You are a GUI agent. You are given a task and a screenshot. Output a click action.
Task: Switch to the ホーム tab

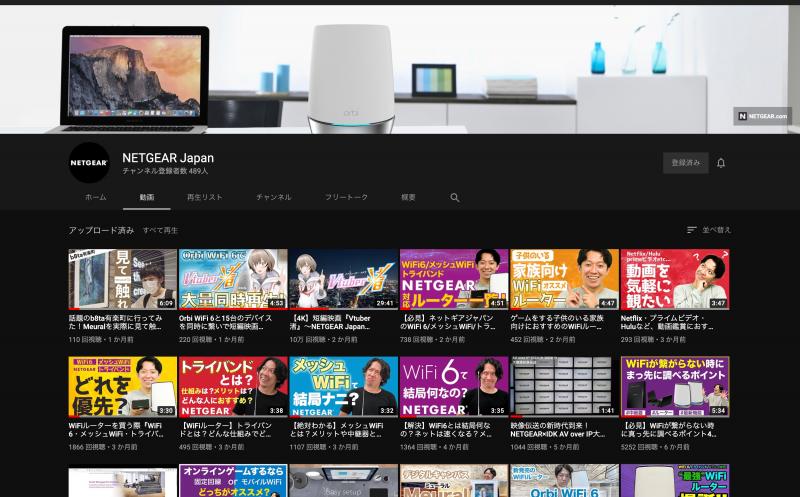click(96, 197)
